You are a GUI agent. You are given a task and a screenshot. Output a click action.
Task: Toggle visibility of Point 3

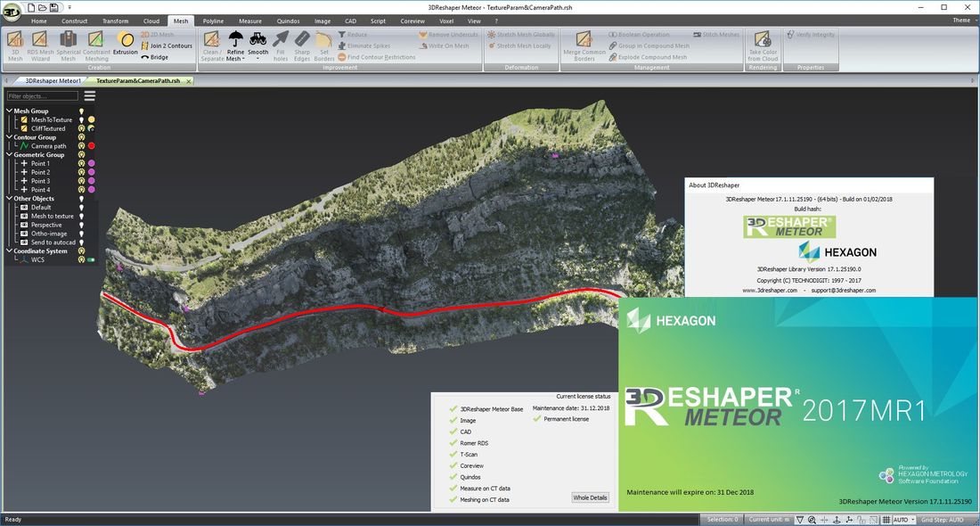pos(81,181)
